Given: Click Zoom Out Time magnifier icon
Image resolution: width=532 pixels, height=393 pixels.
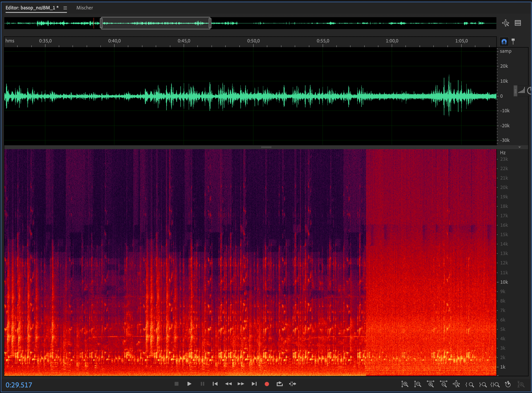Looking at the screenshot, I should point(443,384).
